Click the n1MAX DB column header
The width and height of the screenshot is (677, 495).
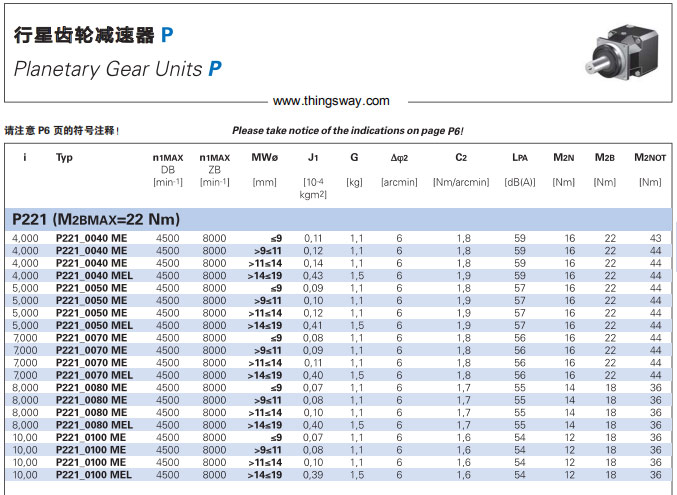point(167,169)
